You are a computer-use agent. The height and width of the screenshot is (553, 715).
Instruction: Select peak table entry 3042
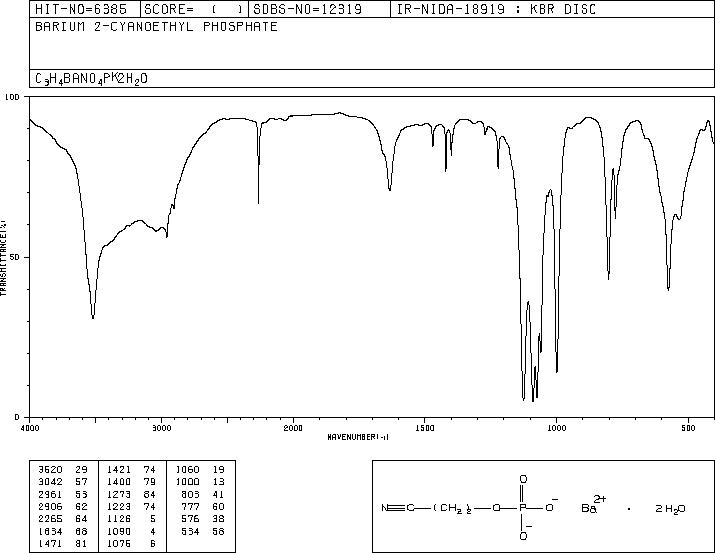click(63, 481)
